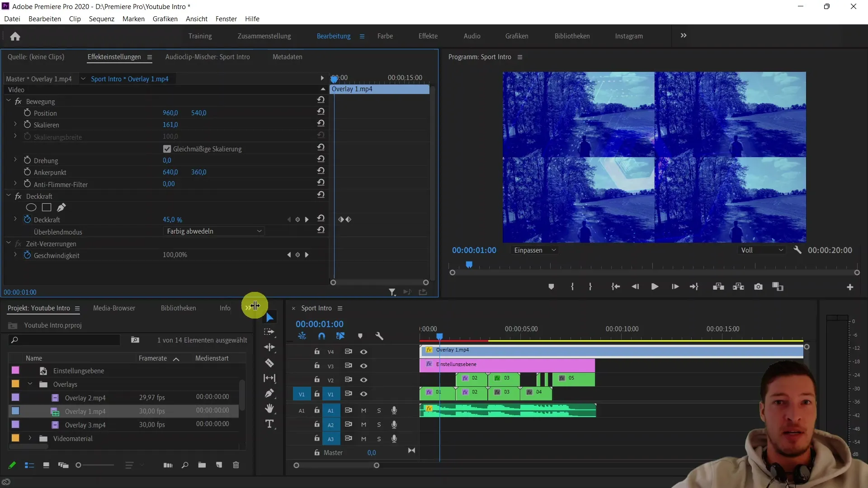Viewport: 868px width, 488px height.
Task: Add Deckkraft keyframe diamond button
Action: point(297,220)
